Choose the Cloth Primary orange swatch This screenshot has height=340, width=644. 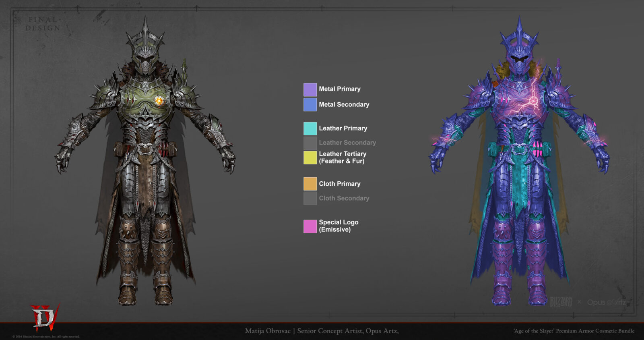[x=310, y=184]
